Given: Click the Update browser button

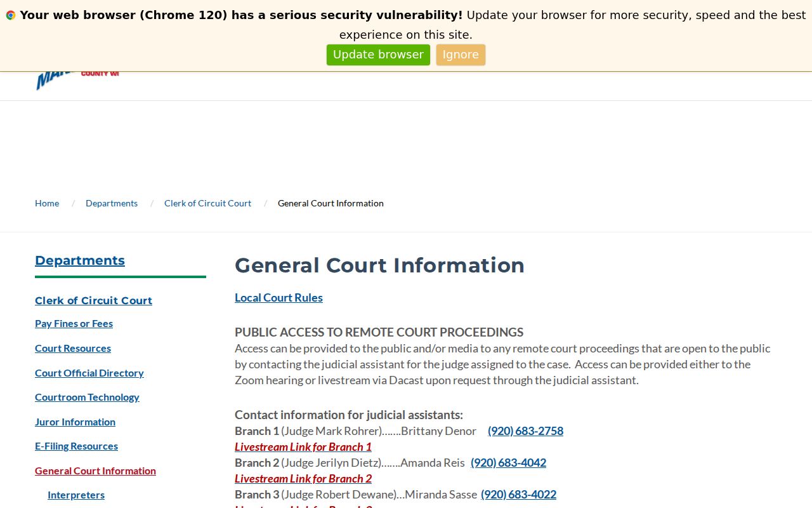Looking at the screenshot, I should [x=378, y=55].
